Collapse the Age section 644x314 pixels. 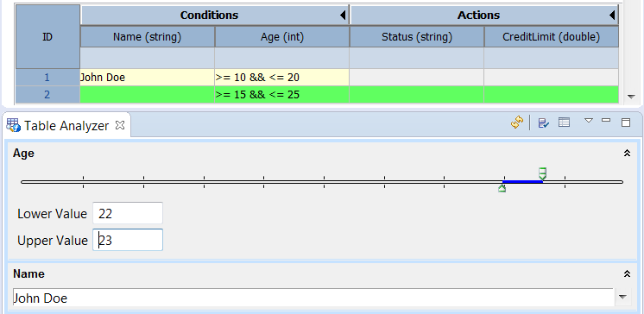pyautogui.click(x=627, y=154)
